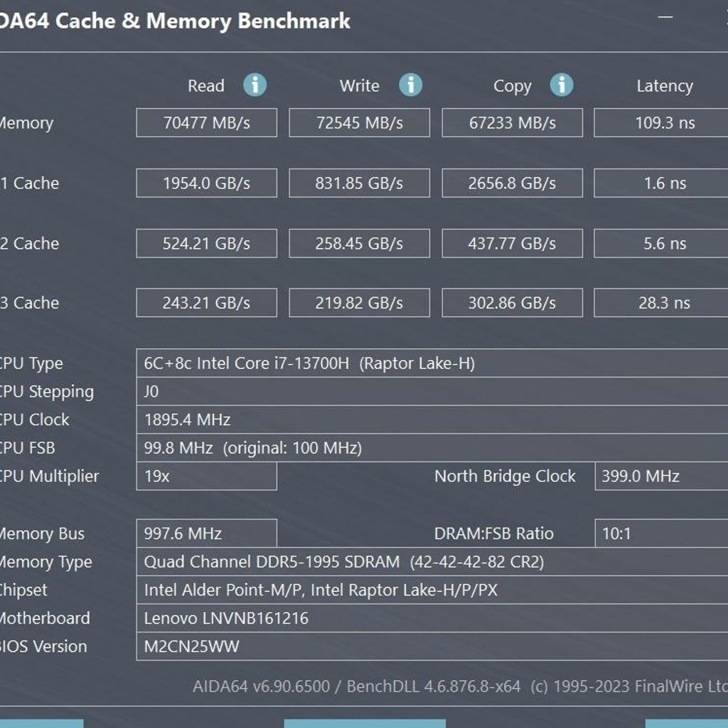Minimize the benchmark window
The height and width of the screenshot is (728, 728).
(x=665, y=17)
